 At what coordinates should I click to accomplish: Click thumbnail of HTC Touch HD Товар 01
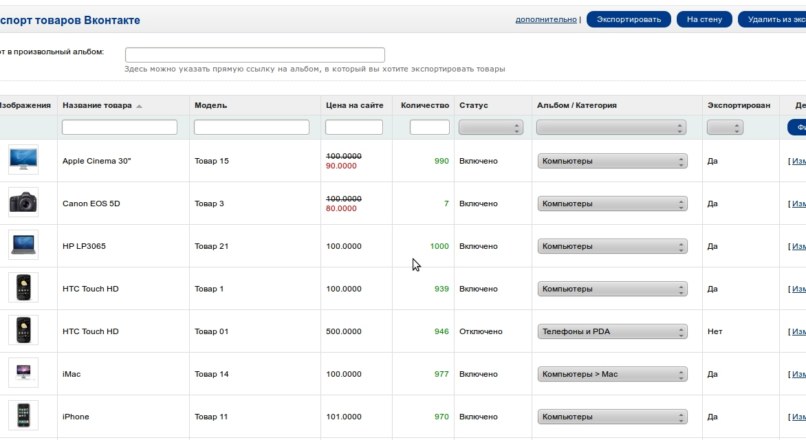23,331
